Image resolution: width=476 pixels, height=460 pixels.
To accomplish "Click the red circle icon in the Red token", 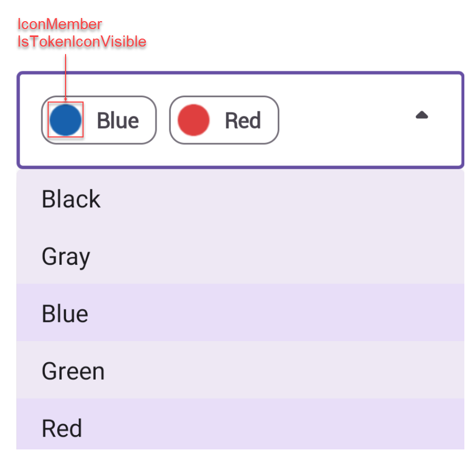I will tap(194, 120).
